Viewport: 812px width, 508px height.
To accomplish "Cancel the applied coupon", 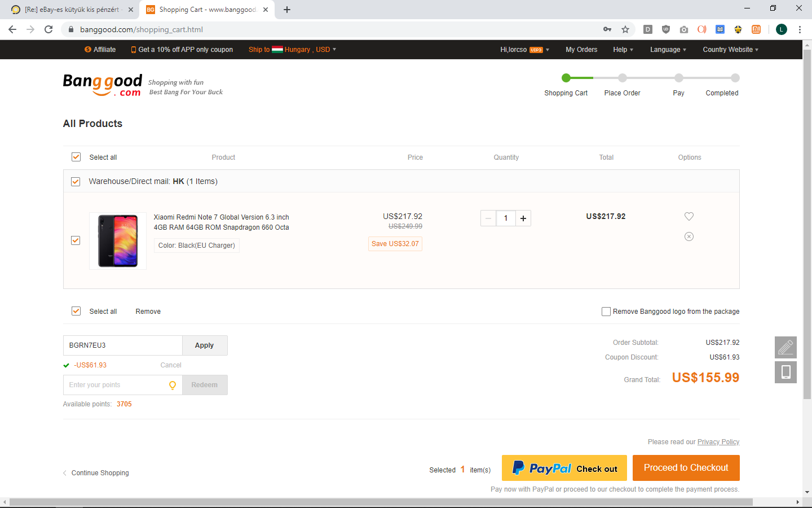I will pos(171,365).
